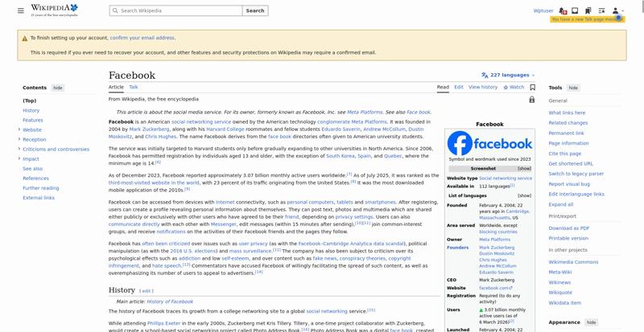Viewport: 644px width, 332px height.
Task: Jump to Features in Contents
Action: tap(33, 121)
